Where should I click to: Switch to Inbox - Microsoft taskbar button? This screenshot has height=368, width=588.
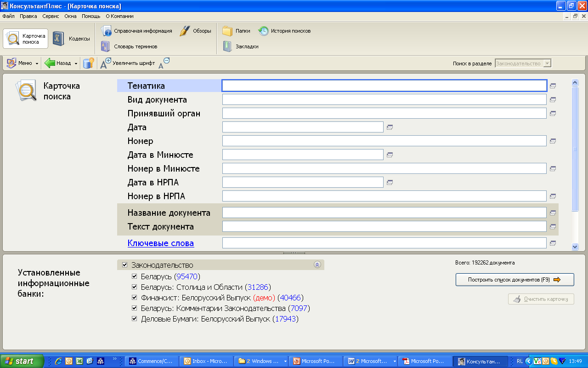click(x=206, y=361)
